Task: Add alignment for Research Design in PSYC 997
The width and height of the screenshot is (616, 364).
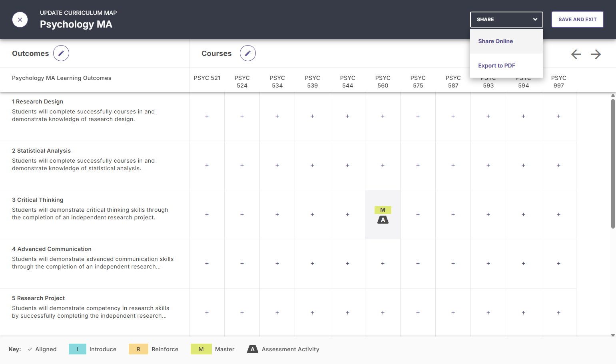Action: [558, 116]
